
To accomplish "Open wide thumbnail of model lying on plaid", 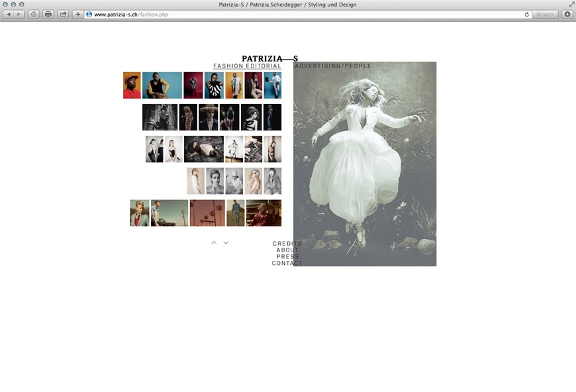I will pos(204,149).
